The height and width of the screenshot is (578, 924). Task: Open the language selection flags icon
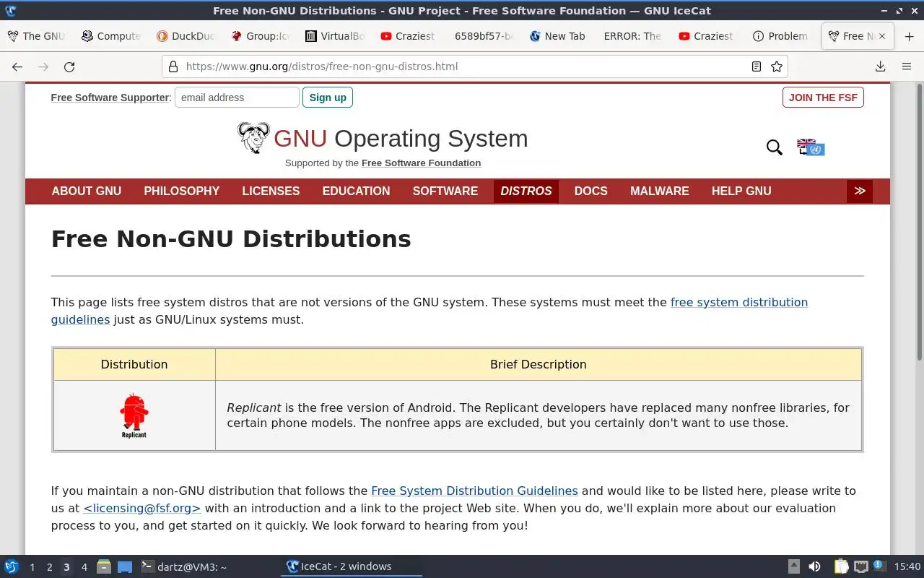[x=811, y=147]
